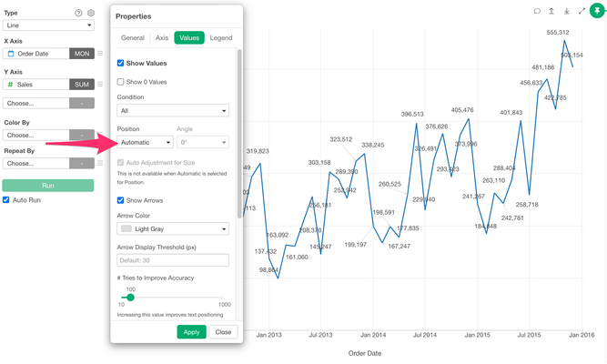
Task: Open the chart Type dropdown
Action: (48, 25)
